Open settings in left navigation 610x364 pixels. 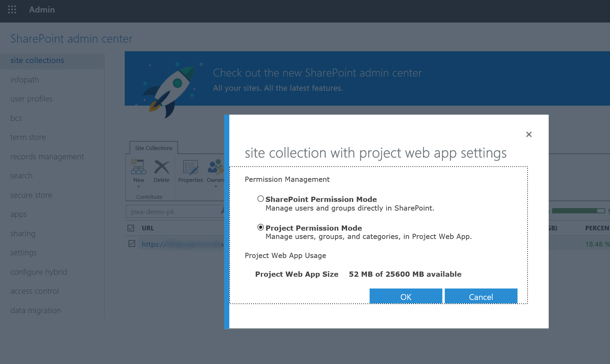tap(24, 252)
